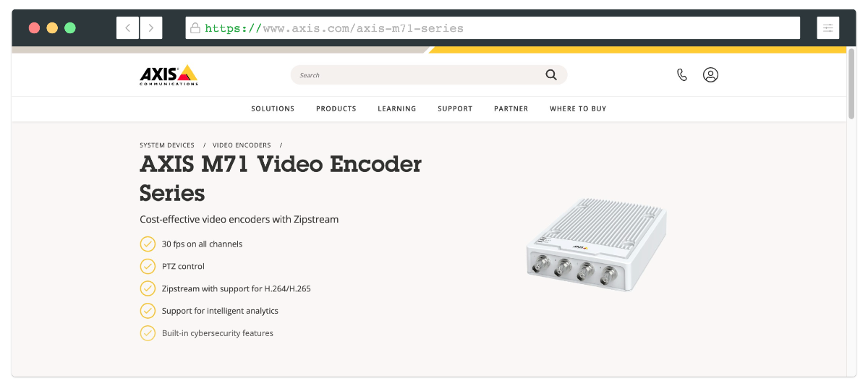Click the browser back arrow button
The image size is (868, 386).
127,28
